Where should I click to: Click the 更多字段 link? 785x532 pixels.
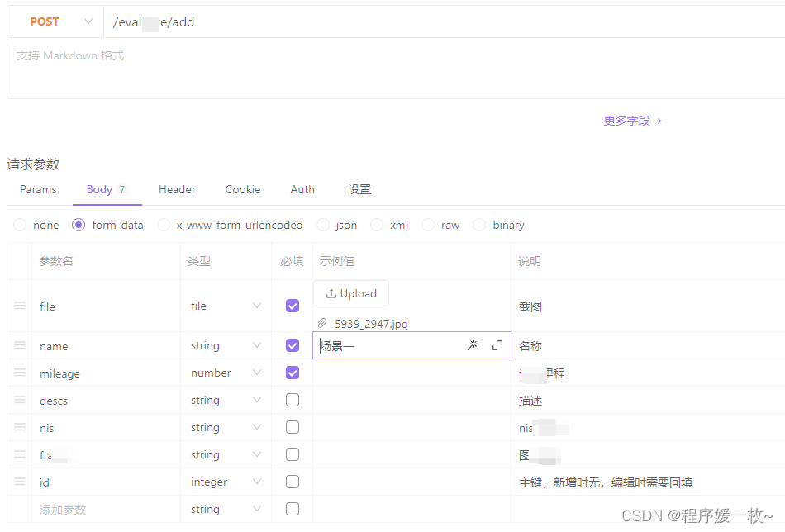tap(628, 121)
